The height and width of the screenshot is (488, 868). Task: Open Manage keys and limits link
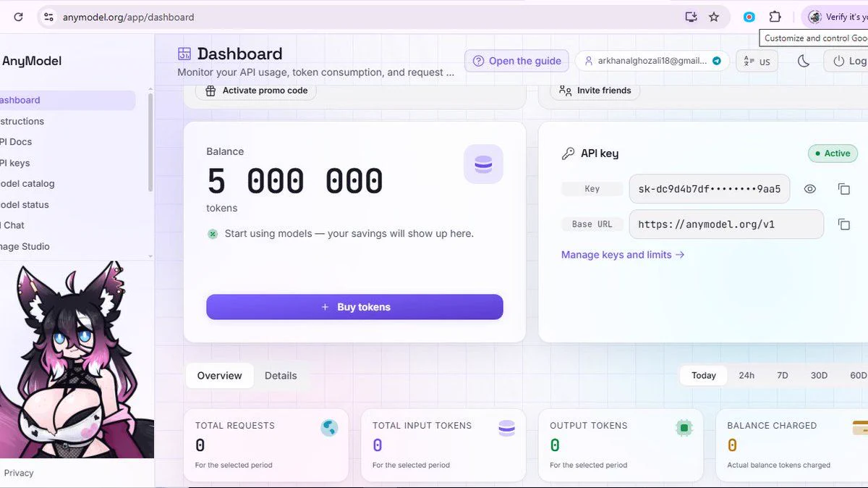623,255
